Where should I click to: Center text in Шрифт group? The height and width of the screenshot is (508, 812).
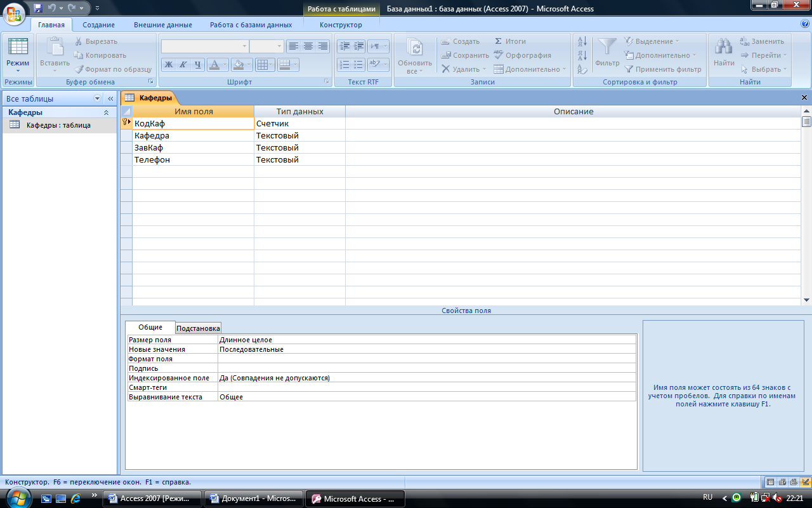(308, 46)
